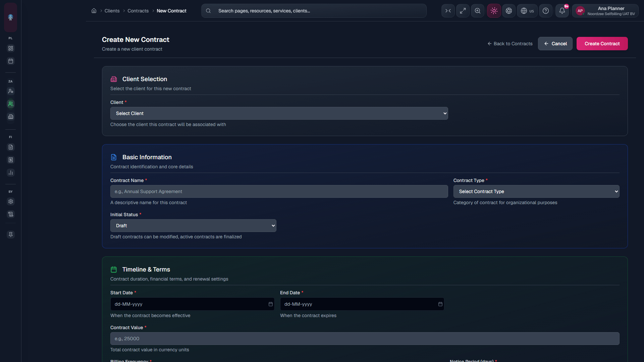Click the zoom-in magnifier icon in toolbar
644x362 pixels.
point(478,11)
